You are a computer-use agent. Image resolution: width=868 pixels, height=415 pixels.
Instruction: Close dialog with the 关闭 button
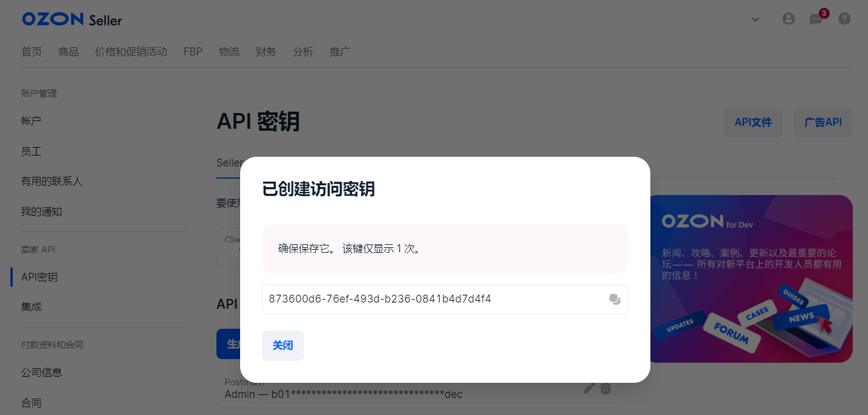pos(283,345)
